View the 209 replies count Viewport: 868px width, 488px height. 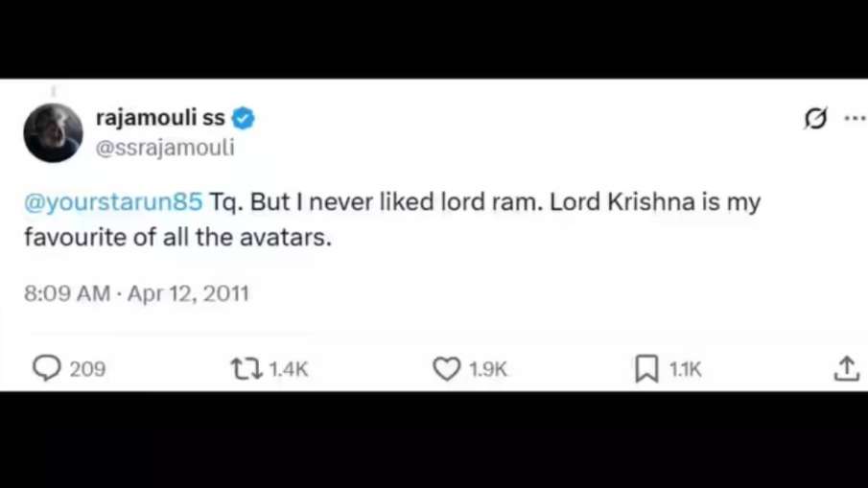87,369
